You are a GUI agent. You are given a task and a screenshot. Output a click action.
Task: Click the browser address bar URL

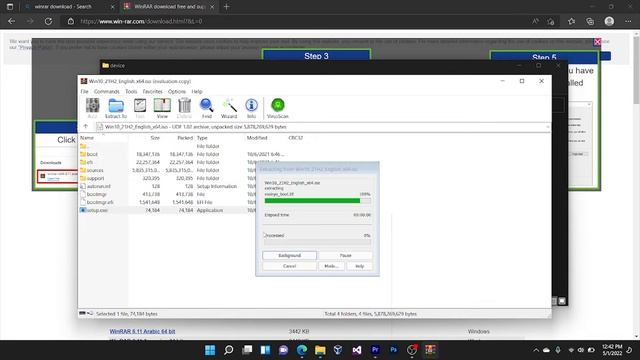[141, 21]
